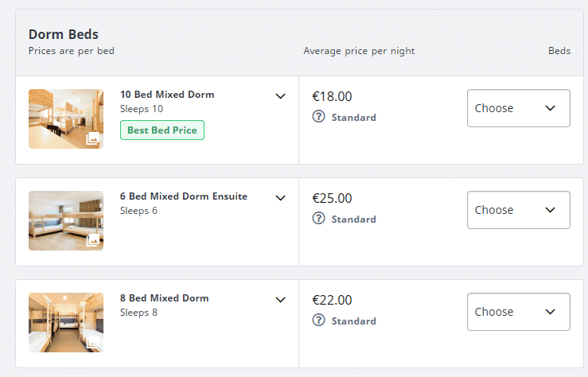The image size is (588, 377).
Task: Open gallery icon on 6 Bed Ensuite photo
Action: (x=93, y=240)
